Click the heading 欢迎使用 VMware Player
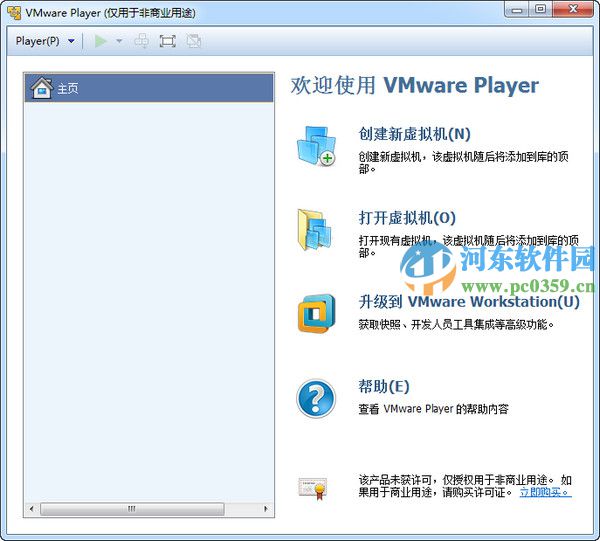Image resolution: width=600 pixels, height=541 pixels. pos(415,85)
